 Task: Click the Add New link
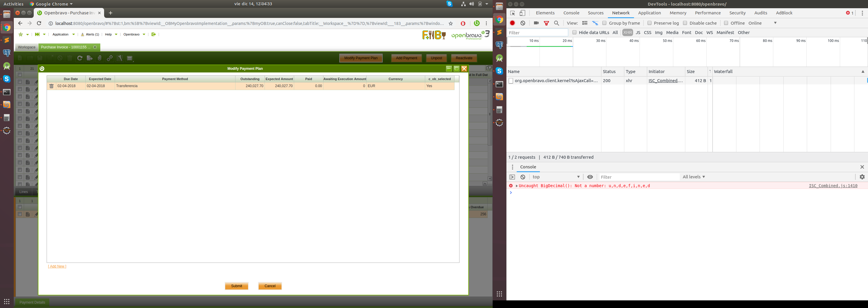point(57,266)
